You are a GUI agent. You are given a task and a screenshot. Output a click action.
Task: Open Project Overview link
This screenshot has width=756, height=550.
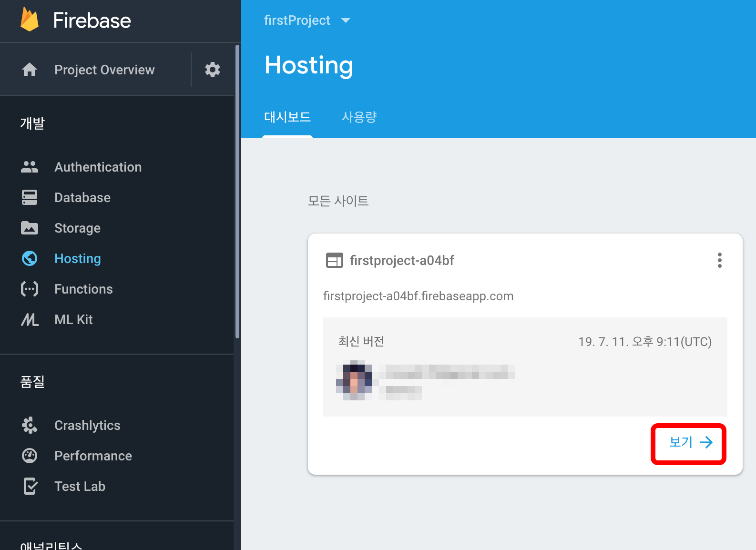coord(104,70)
